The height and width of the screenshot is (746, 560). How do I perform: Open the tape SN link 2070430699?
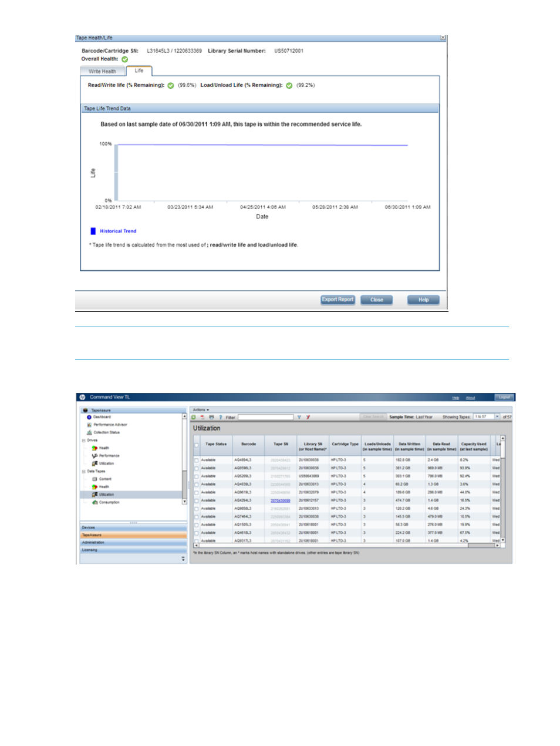[x=281, y=501]
